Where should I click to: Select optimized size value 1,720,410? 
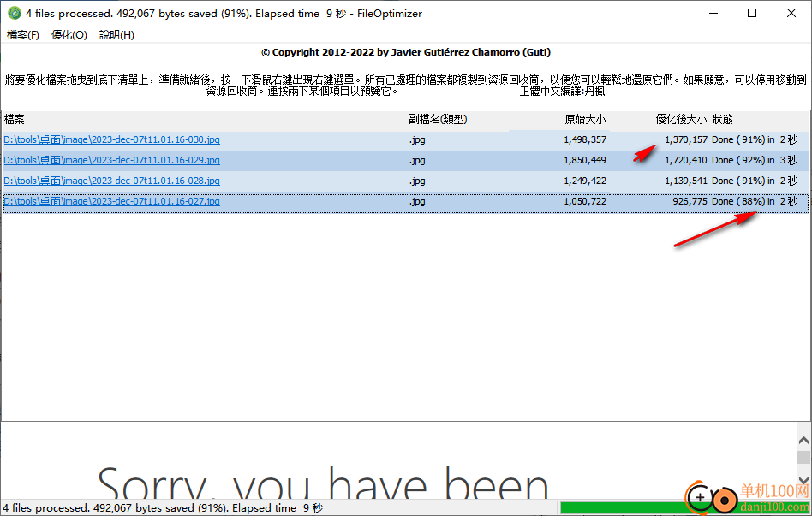click(686, 160)
